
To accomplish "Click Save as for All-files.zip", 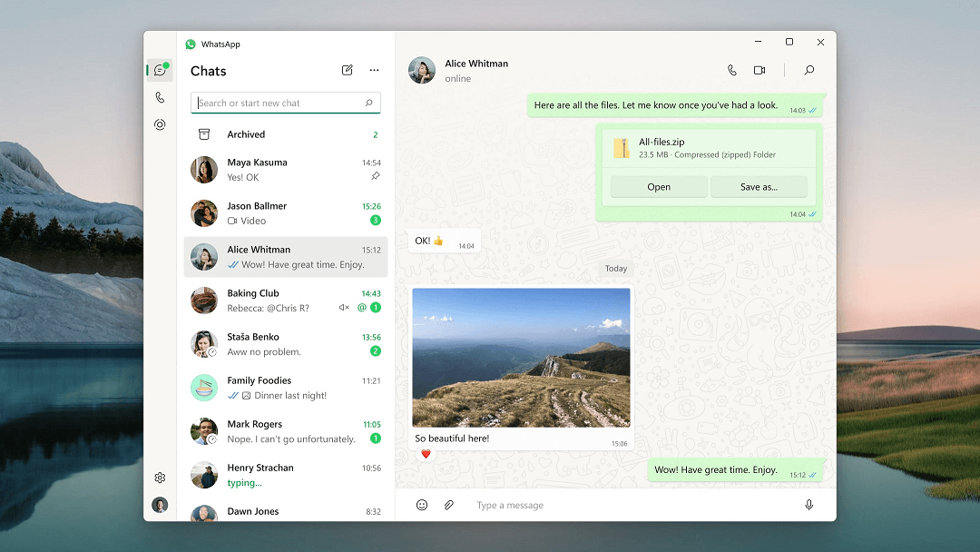I will tap(759, 187).
